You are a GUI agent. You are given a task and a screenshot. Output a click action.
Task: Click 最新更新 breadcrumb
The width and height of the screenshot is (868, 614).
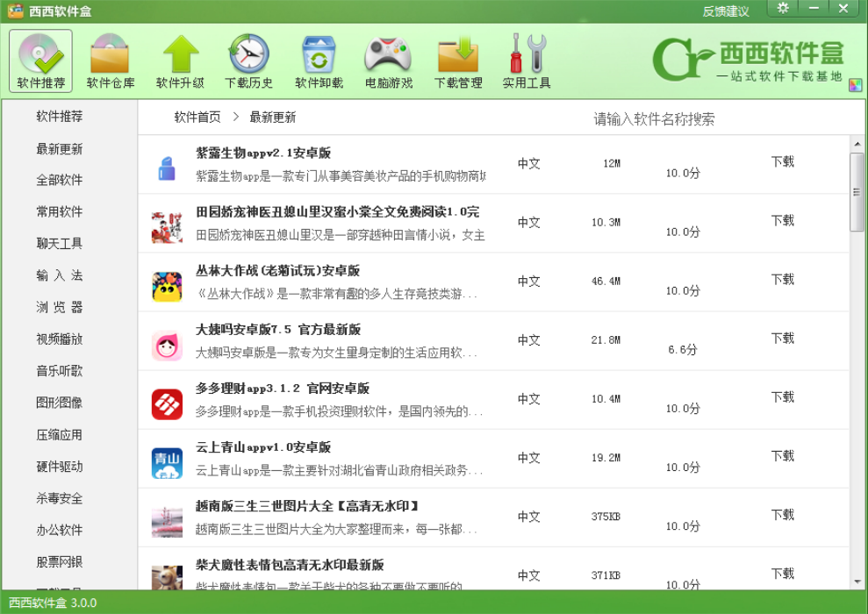(272, 117)
